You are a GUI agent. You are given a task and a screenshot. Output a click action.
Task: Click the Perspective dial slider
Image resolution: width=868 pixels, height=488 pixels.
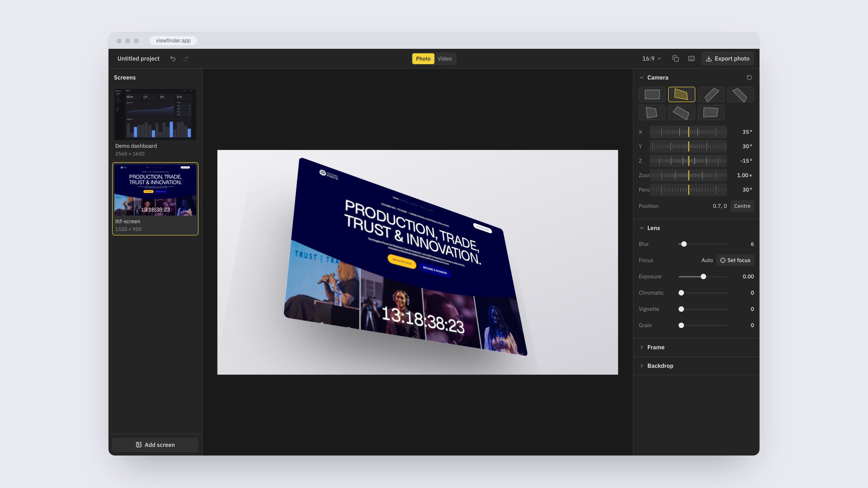tap(688, 190)
